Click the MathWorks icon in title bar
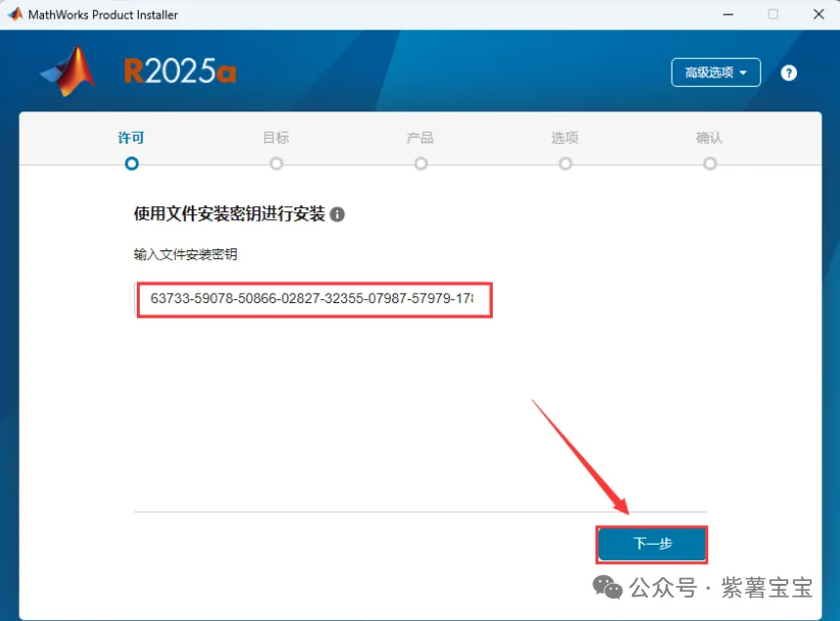Image resolution: width=840 pixels, height=621 pixels. [x=15, y=15]
